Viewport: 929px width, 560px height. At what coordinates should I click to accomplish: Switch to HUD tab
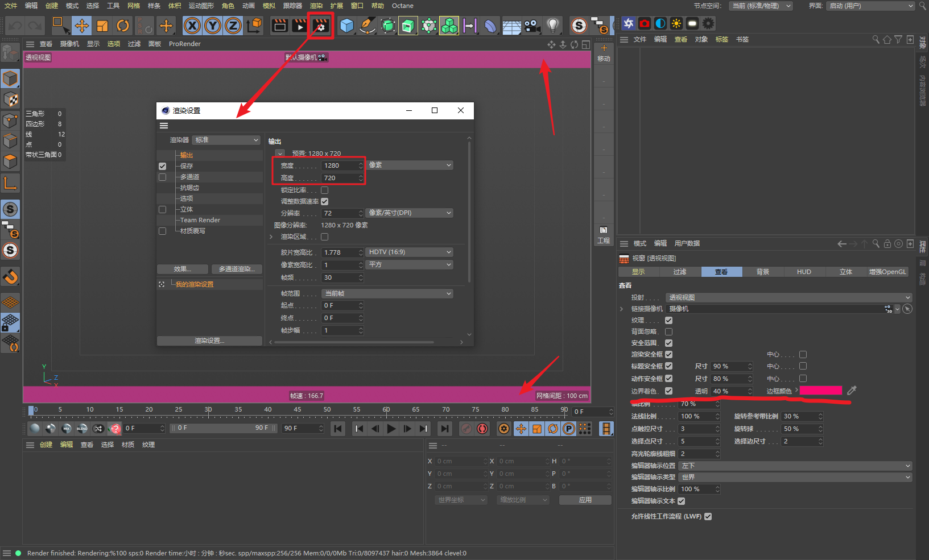(804, 272)
